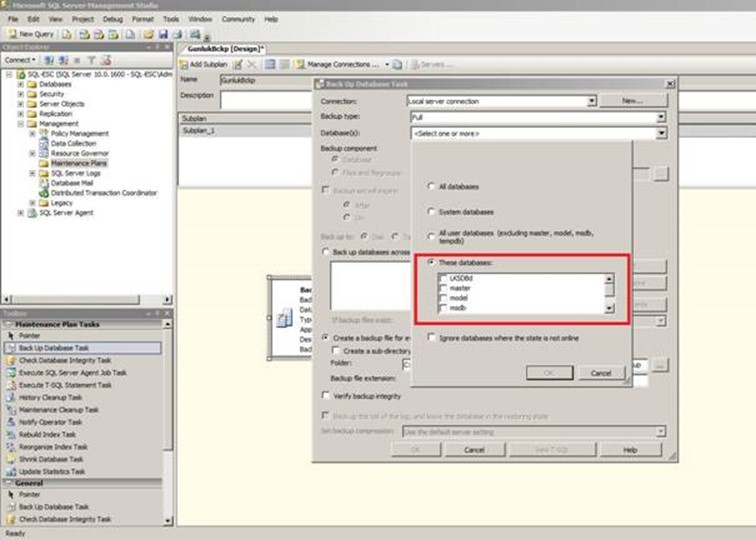Click the Help button in backup dialog
The width and height of the screenshot is (756, 539).
[x=631, y=449]
